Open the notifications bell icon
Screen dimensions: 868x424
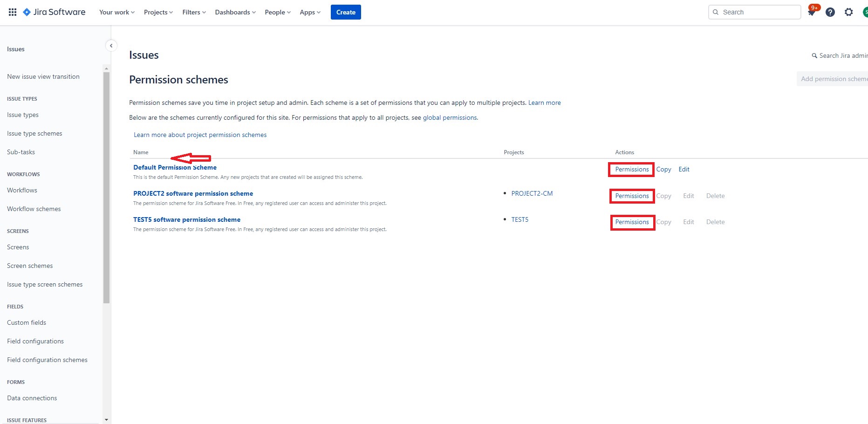pyautogui.click(x=811, y=13)
